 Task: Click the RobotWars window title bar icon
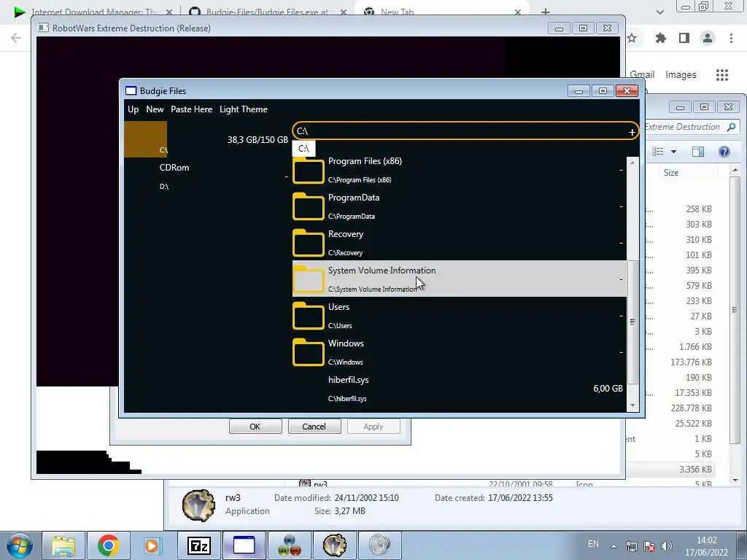(x=43, y=28)
